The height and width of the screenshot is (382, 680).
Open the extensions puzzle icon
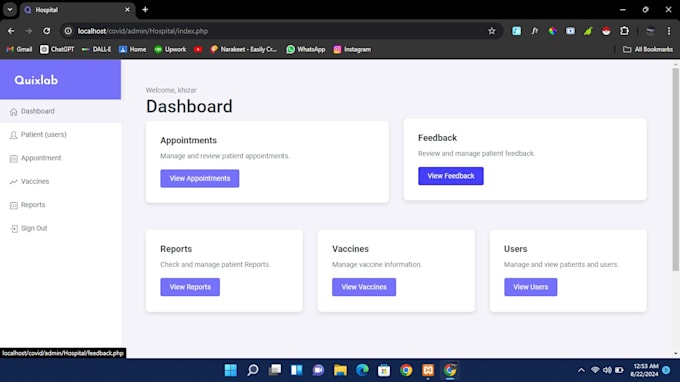click(624, 31)
